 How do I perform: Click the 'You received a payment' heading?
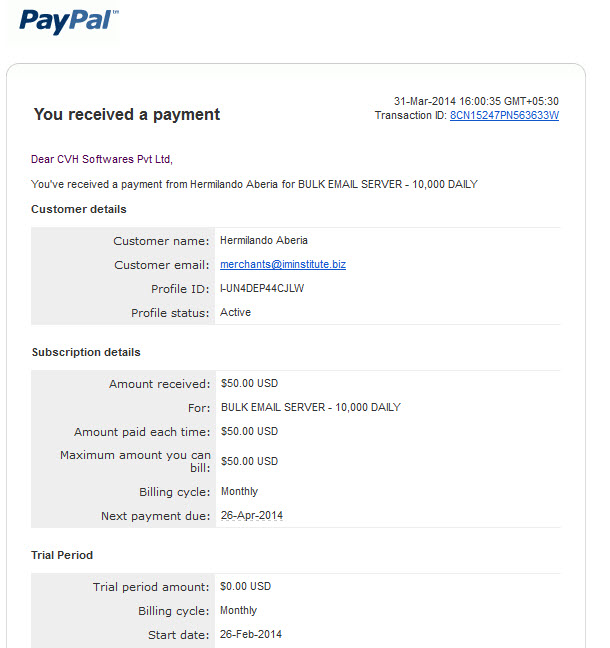pyautogui.click(x=127, y=114)
